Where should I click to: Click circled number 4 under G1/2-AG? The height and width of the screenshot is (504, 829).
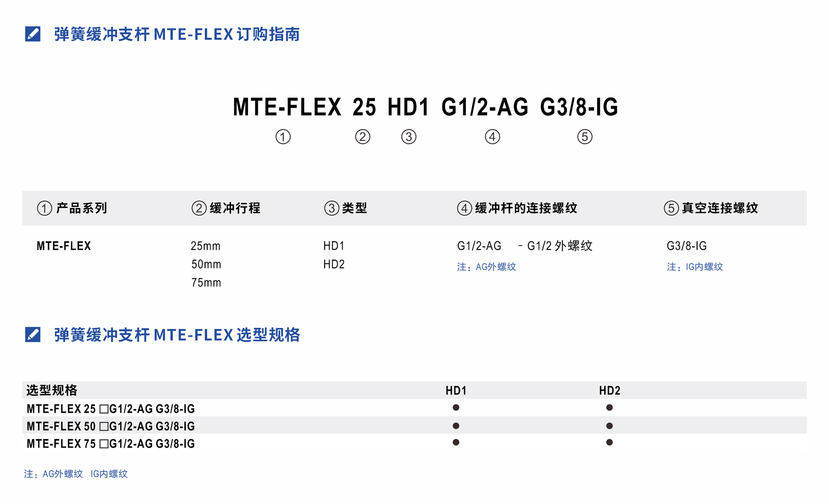click(x=493, y=137)
